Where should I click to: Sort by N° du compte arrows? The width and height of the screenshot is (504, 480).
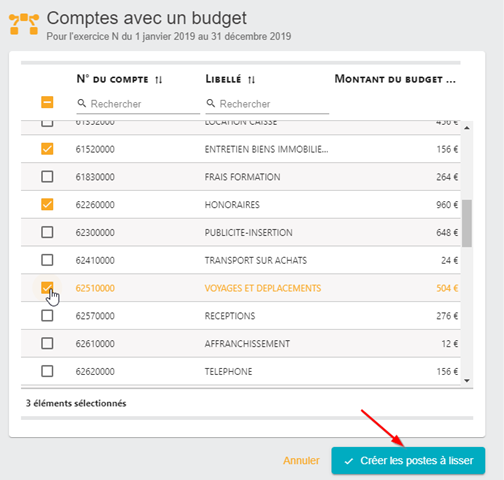159,80
